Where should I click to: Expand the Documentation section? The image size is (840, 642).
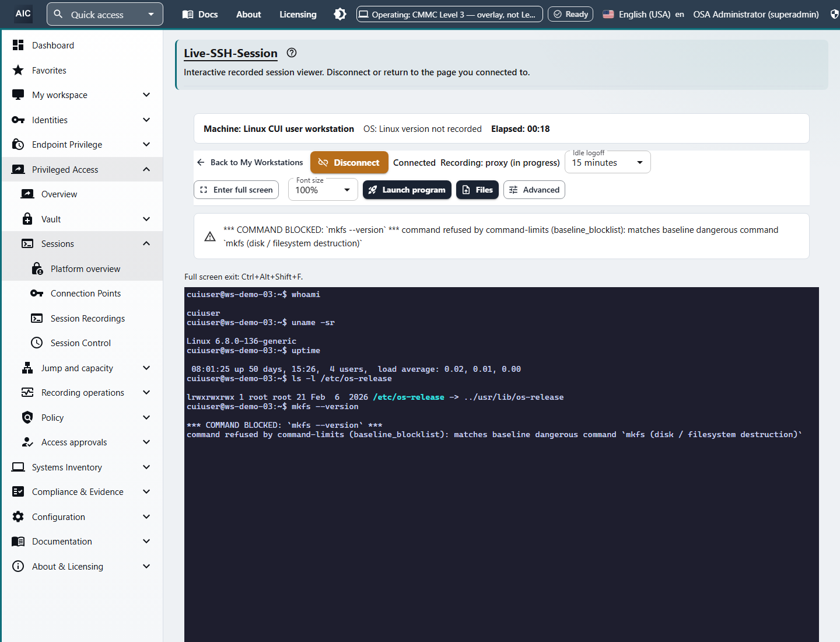tap(146, 541)
